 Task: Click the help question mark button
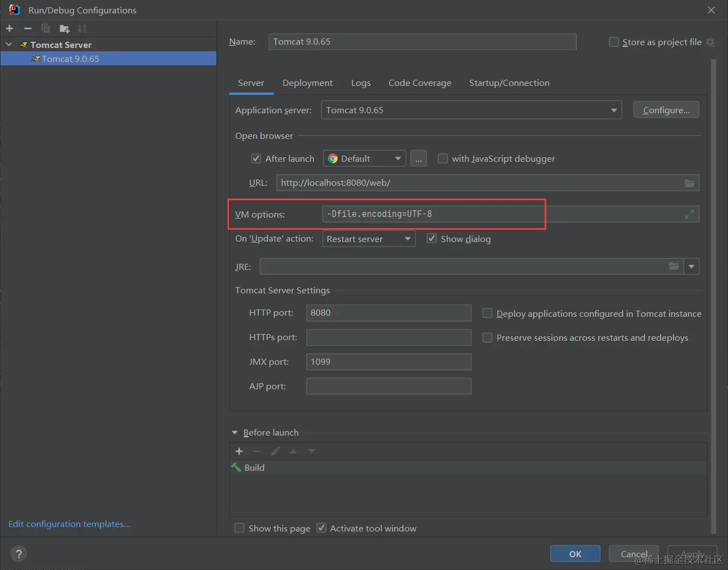(x=19, y=553)
